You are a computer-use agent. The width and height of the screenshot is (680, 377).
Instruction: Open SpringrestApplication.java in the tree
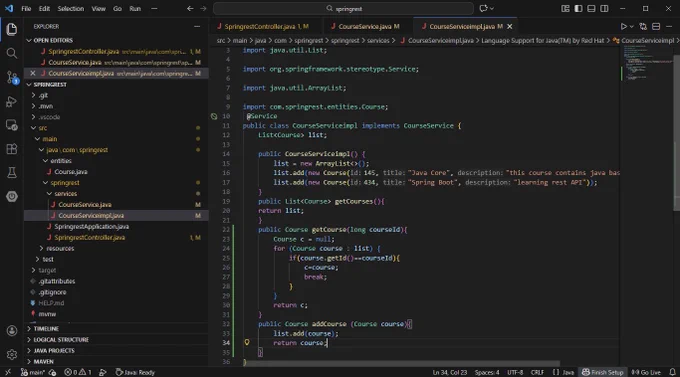coord(92,226)
